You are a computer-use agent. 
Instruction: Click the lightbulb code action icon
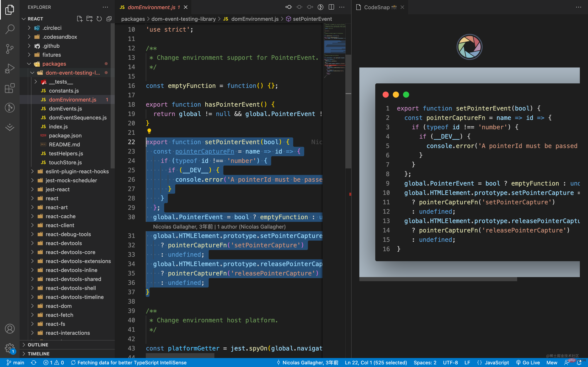click(x=149, y=131)
